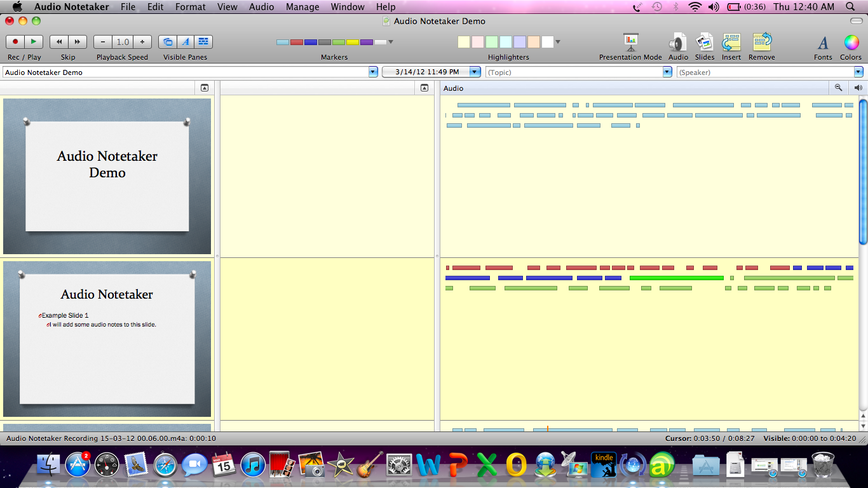
Task: Click the Remove section icon
Action: point(762,42)
